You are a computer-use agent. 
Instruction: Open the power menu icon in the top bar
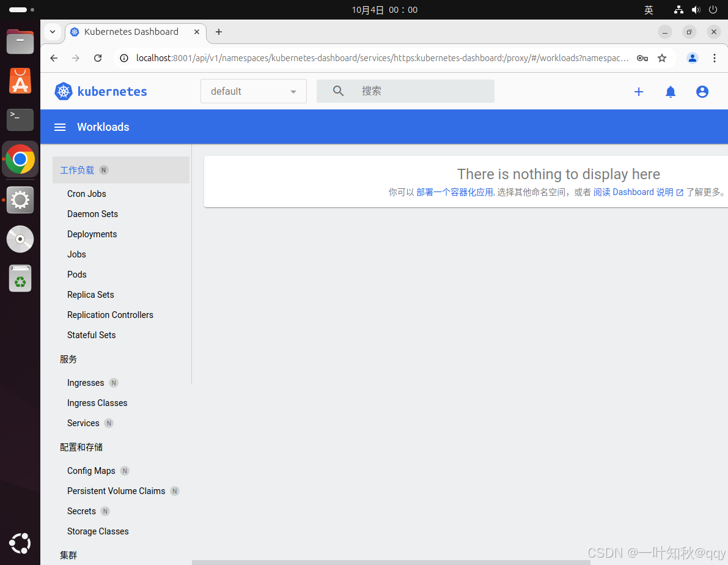click(713, 10)
